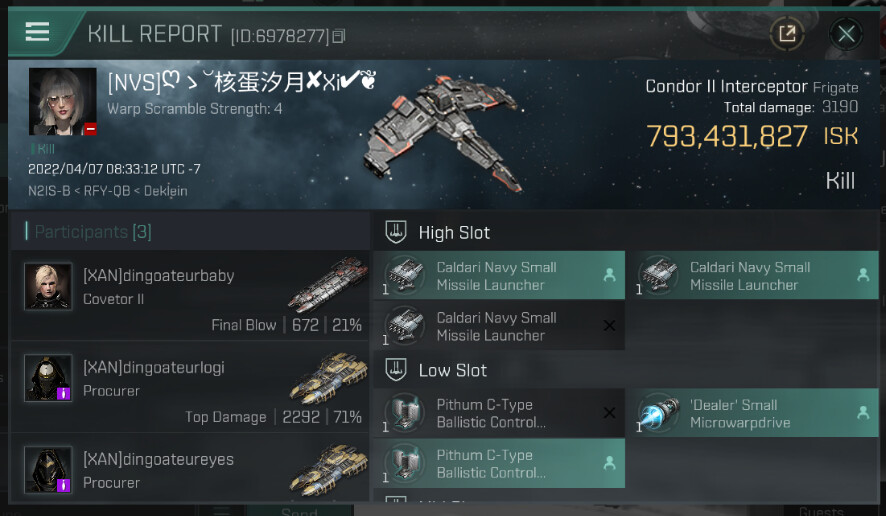Select the High Slot section icon
Viewport: 886px width, 516px height.
(x=396, y=232)
